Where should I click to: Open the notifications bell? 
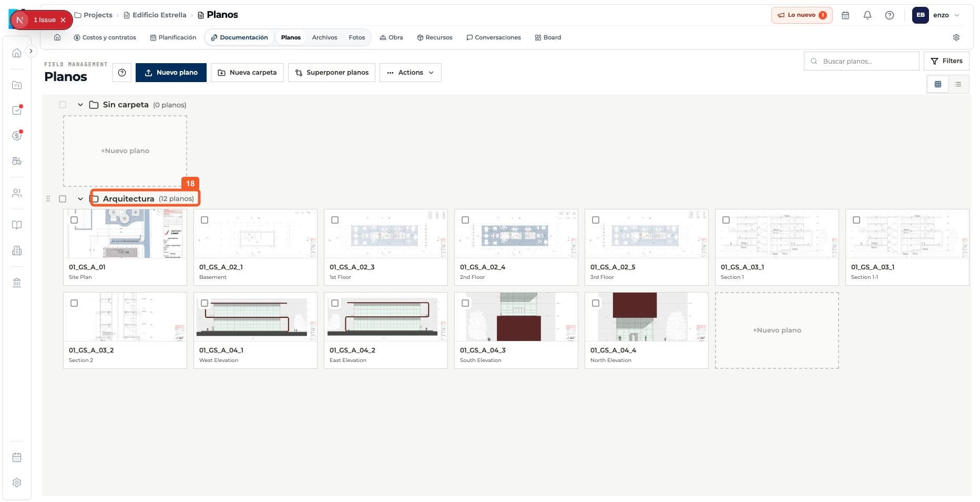867,15
